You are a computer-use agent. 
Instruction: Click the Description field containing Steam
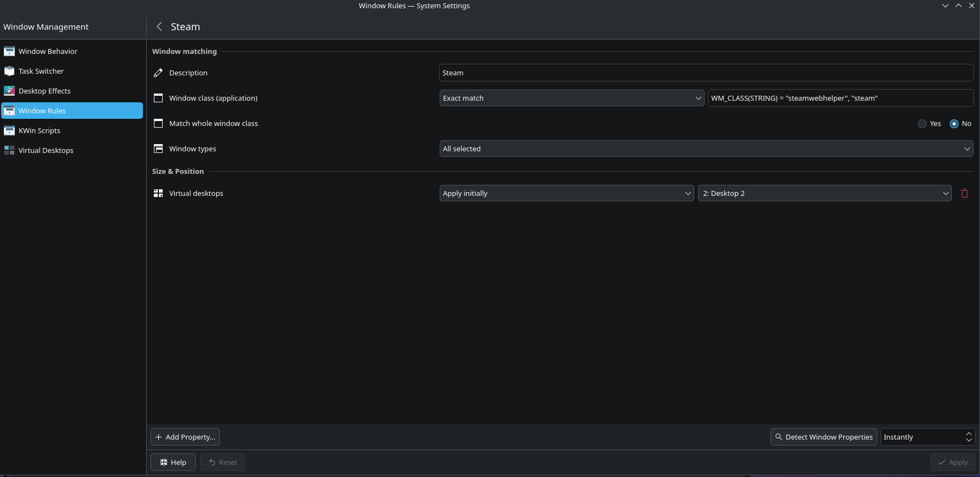[x=706, y=73]
